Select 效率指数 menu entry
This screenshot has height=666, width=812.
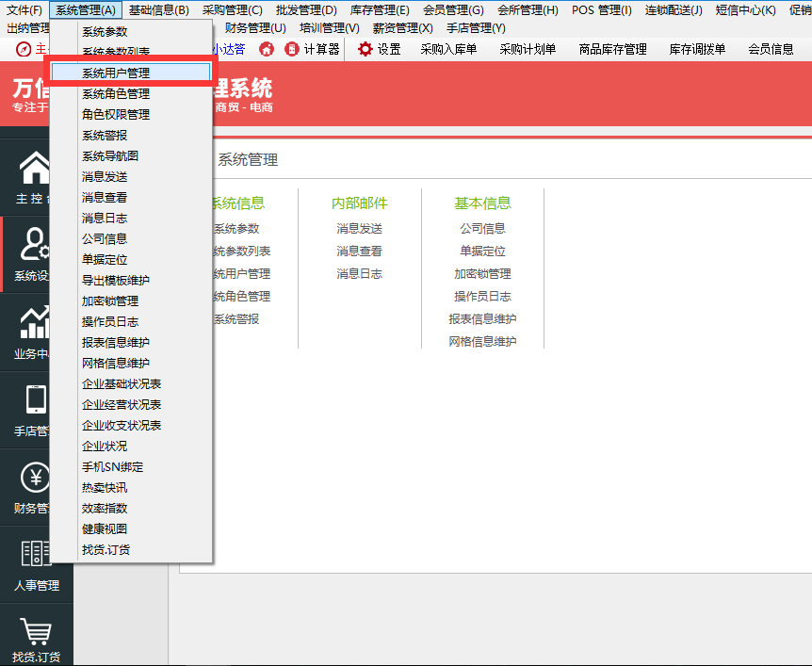click(105, 508)
